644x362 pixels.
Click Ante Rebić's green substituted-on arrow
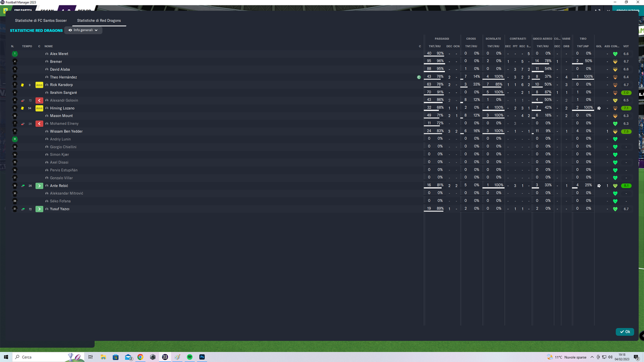39,186
